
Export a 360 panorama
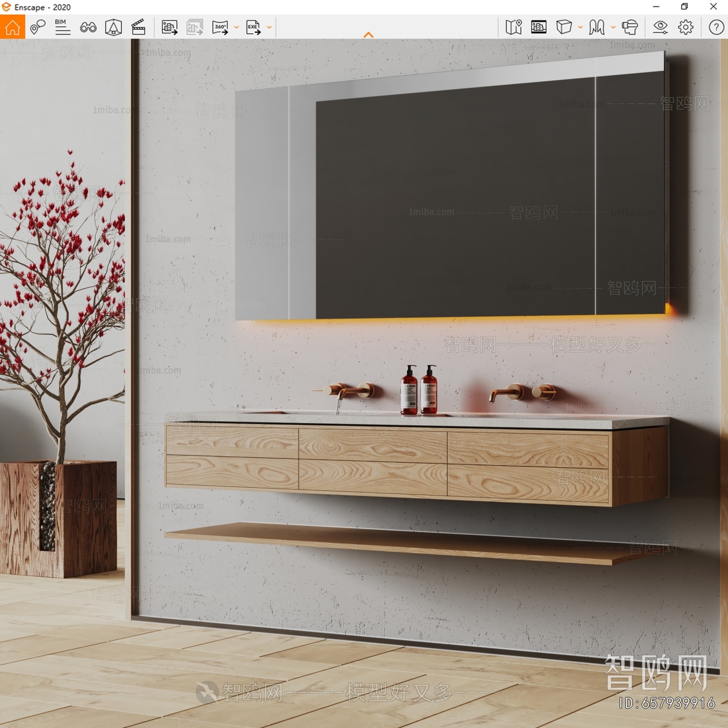220,27
